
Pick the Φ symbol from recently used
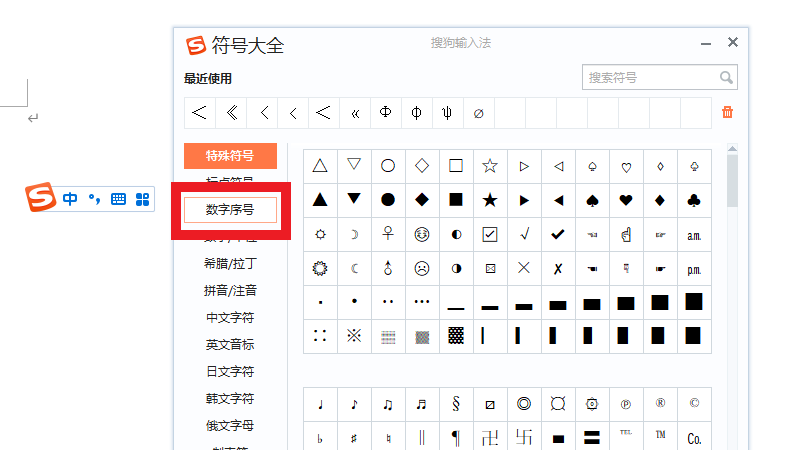tap(385, 113)
